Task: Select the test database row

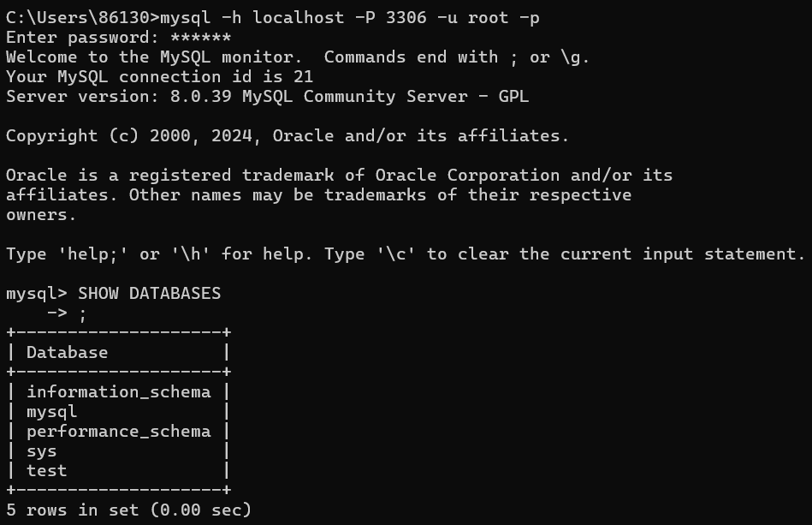Action: [x=119, y=470]
